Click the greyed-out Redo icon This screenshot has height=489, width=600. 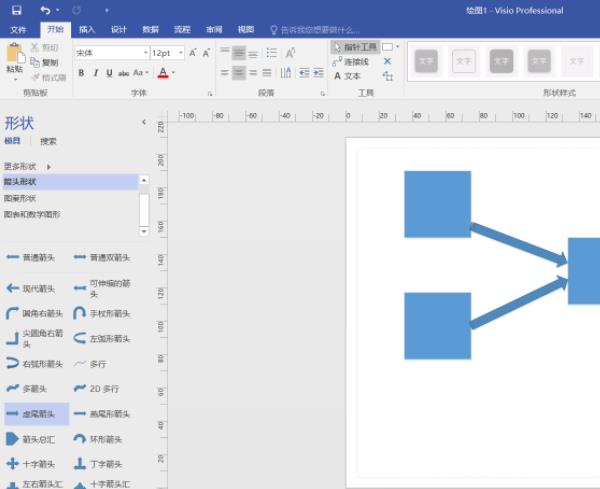click(x=76, y=10)
